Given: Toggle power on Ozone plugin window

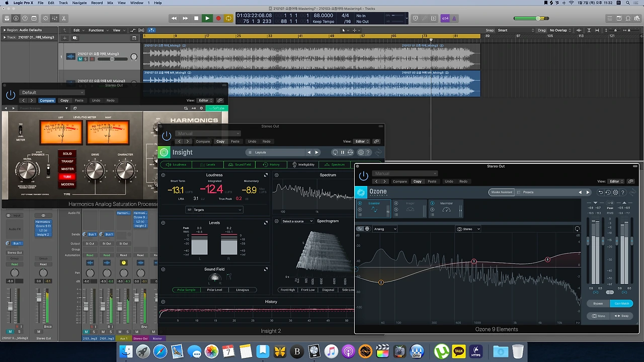Looking at the screenshot, I should (x=363, y=176).
